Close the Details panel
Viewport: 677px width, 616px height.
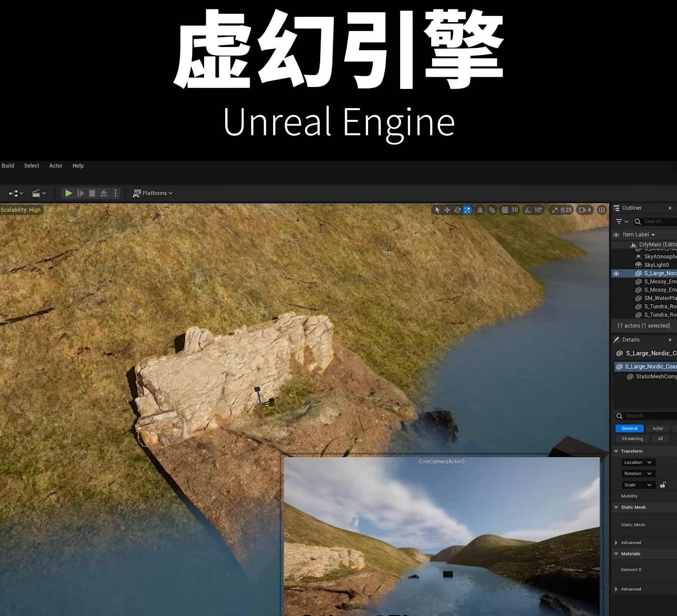[x=670, y=340]
